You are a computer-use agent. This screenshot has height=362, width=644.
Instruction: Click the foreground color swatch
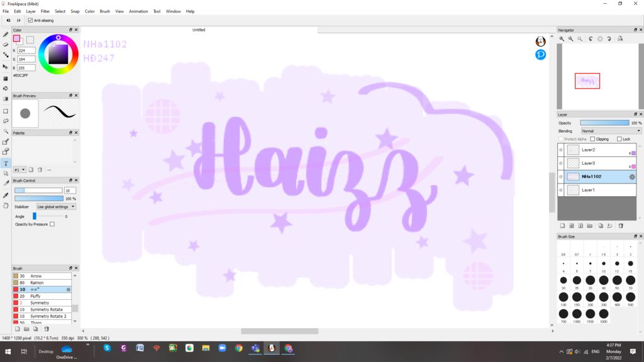click(x=16, y=38)
